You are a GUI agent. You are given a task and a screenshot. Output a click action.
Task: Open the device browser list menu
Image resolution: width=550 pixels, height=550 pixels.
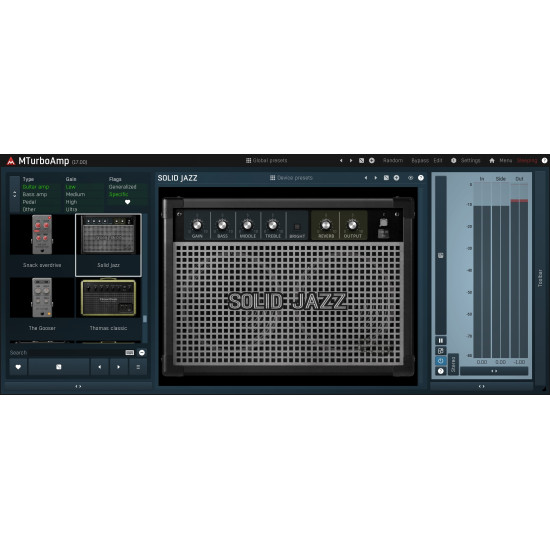pos(138,367)
